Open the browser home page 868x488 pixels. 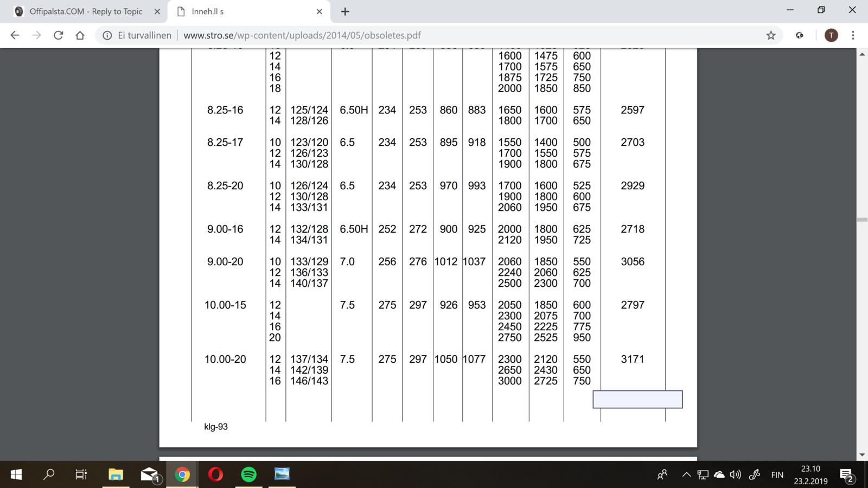(80, 35)
